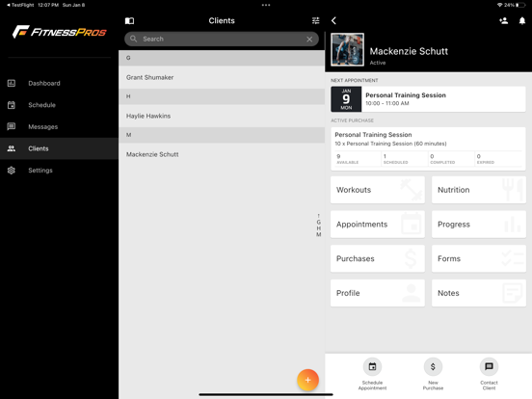Click the Contact Client message icon
This screenshot has width=532, height=399.
coord(489,366)
